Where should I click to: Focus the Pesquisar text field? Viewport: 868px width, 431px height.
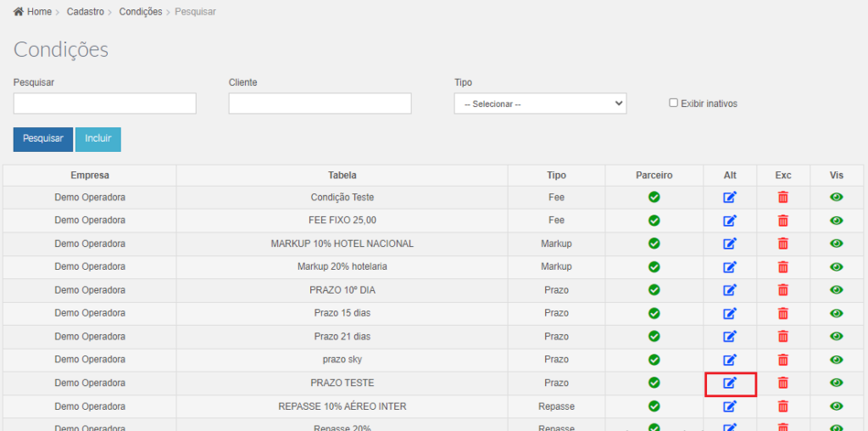click(104, 104)
